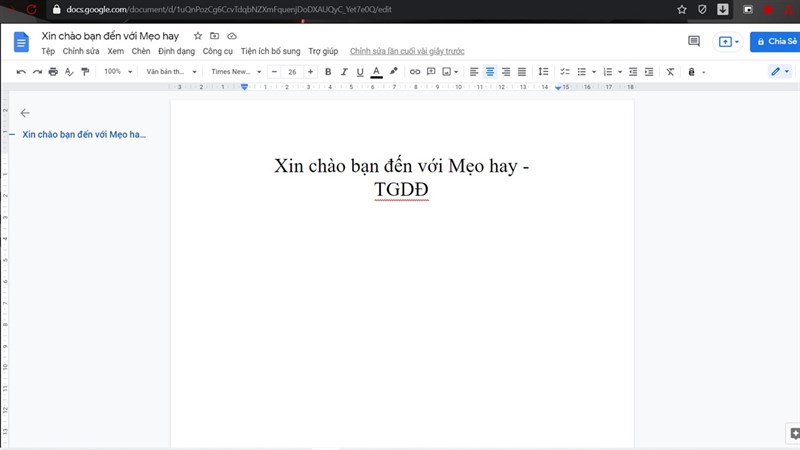Open comment history icon
The image size is (800, 450).
click(694, 41)
